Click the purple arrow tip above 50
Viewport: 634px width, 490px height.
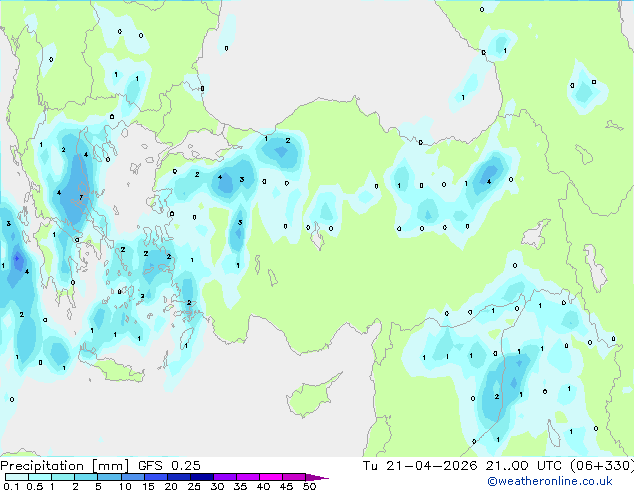pyautogui.click(x=317, y=477)
